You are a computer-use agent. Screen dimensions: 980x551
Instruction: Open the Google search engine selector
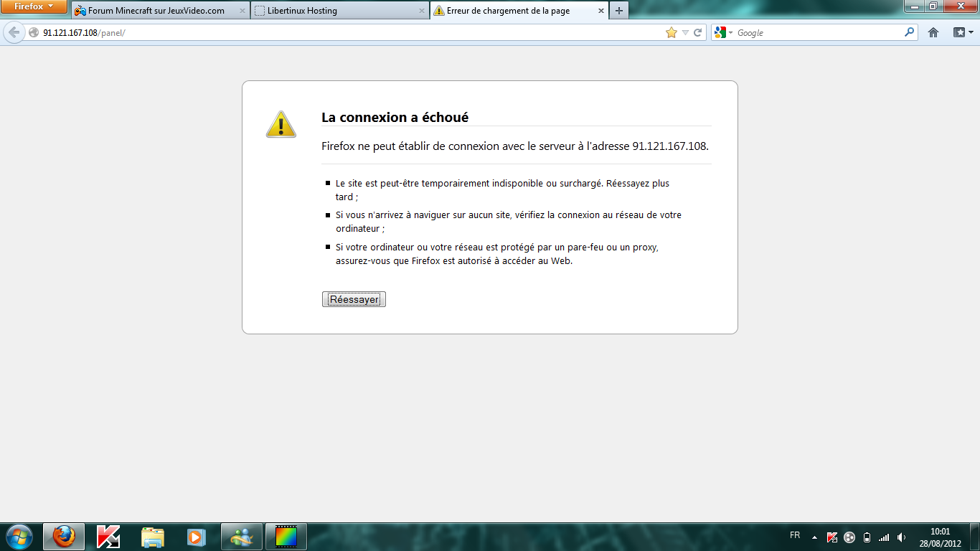pyautogui.click(x=722, y=32)
